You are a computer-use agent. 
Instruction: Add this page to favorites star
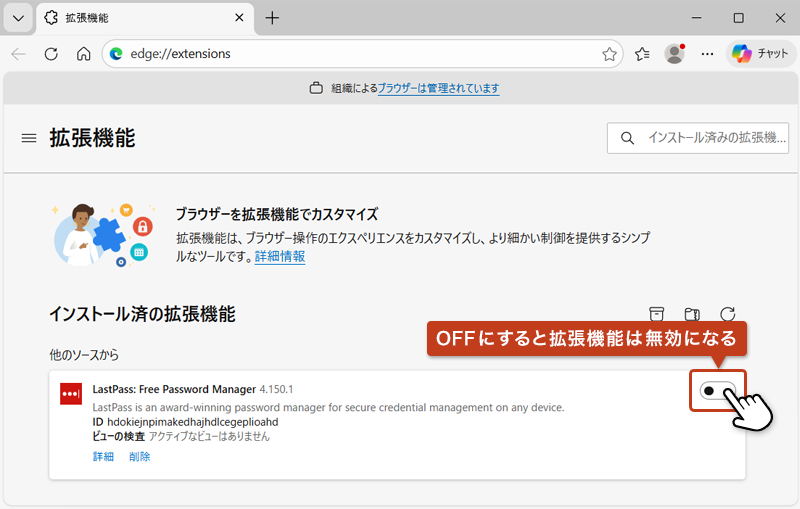[x=609, y=54]
